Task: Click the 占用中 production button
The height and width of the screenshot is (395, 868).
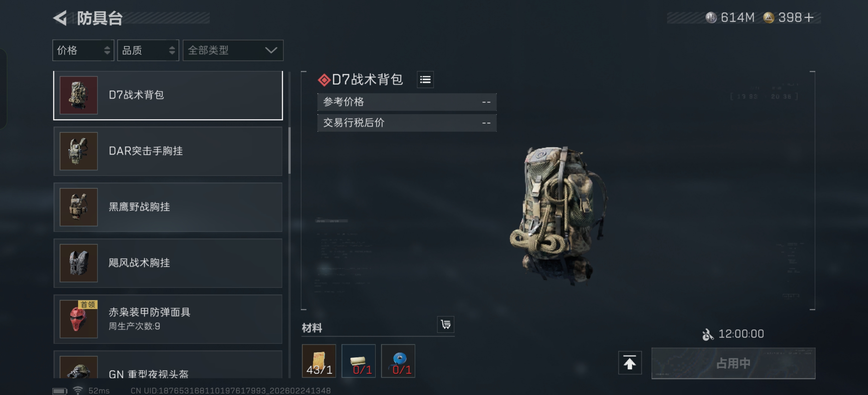Action: pyautogui.click(x=733, y=363)
